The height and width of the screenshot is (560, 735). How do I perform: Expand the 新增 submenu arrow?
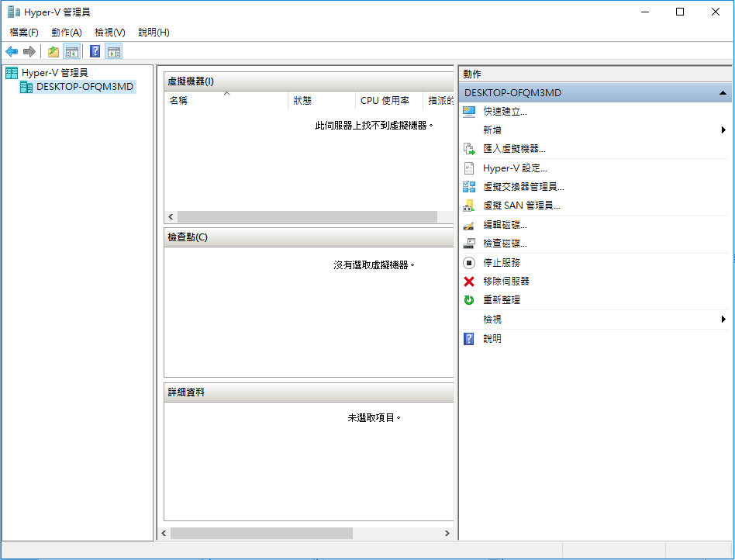pyautogui.click(x=723, y=130)
